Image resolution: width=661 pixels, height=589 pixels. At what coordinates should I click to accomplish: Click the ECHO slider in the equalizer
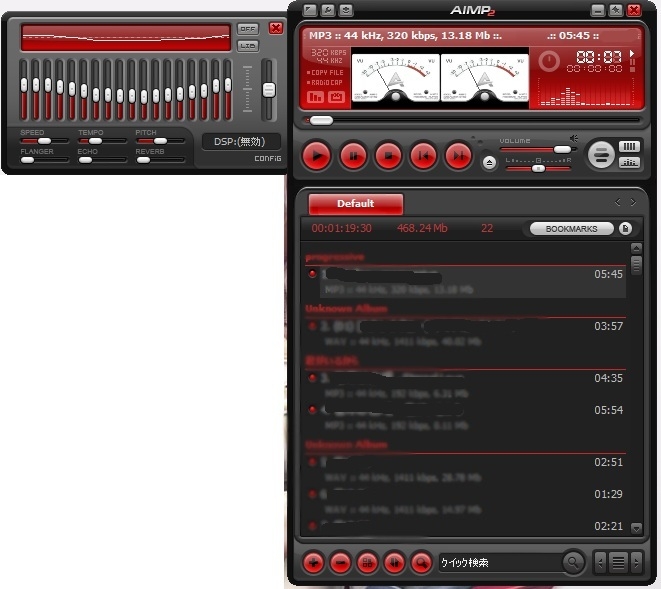(x=102, y=160)
